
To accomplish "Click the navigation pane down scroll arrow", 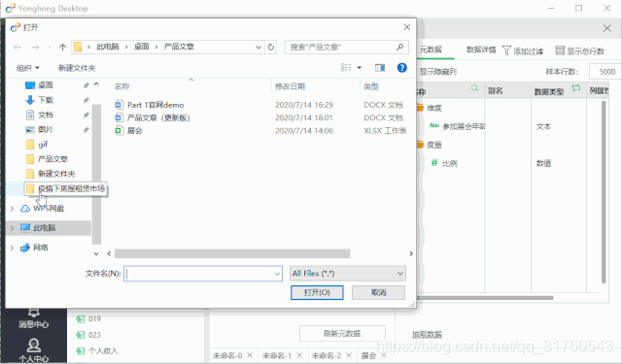I will click(x=96, y=253).
